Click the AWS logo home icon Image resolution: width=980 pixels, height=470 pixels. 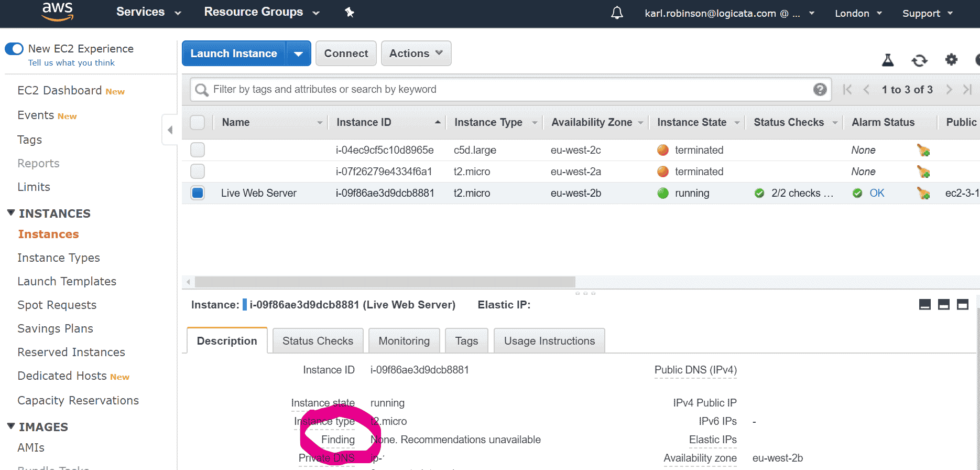click(58, 12)
